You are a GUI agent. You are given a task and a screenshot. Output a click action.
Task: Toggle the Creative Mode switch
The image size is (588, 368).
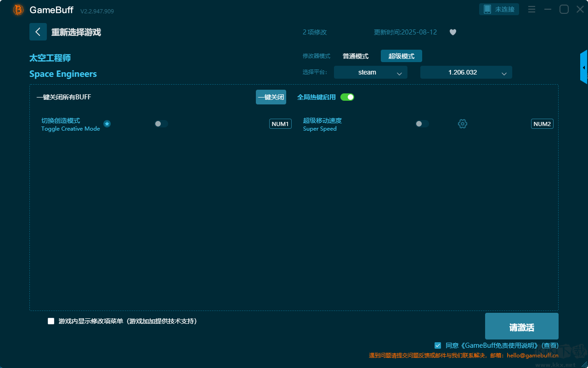coord(161,124)
